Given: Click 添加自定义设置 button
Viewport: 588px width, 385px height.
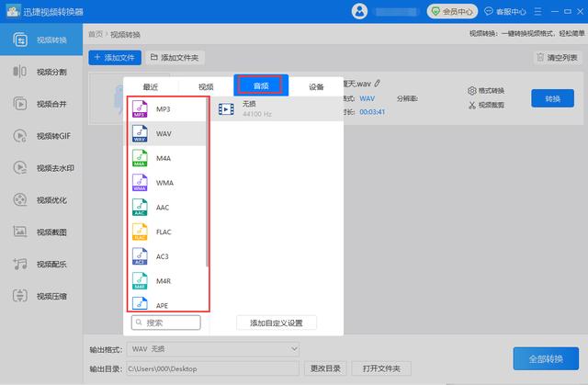Looking at the screenshot, I should pos(277,323).
